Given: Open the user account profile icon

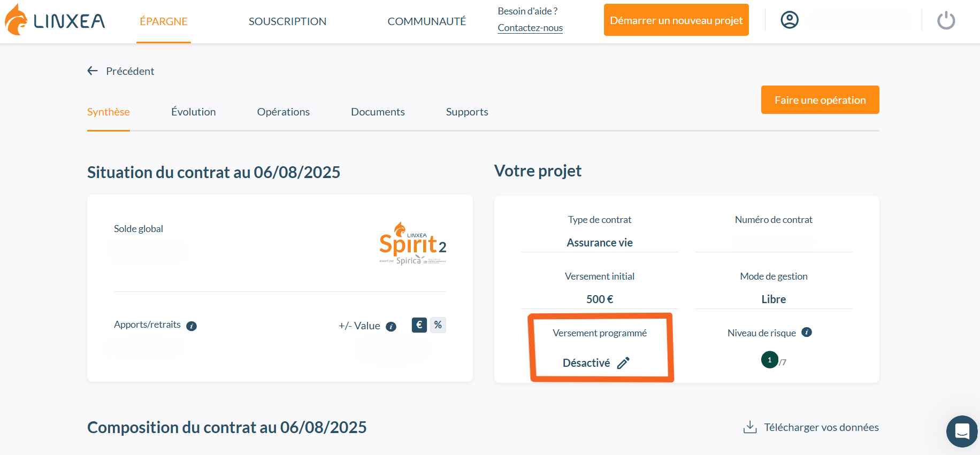Looking at the screenshot, I should click(x=790, y=20).
